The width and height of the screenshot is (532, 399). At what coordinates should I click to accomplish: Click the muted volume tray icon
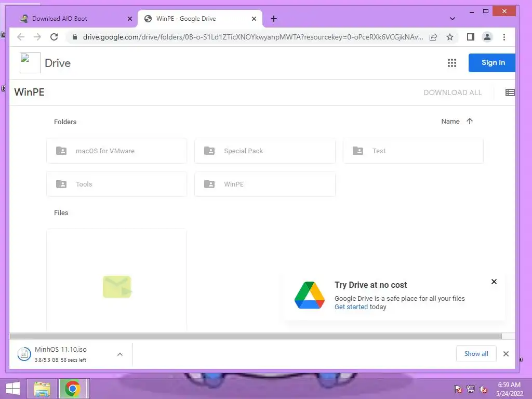pos(483,389)
